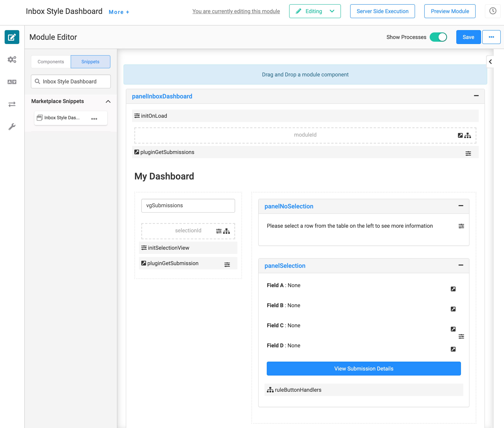504x428 pixels.
Task: Click the vgSubmissions field
Action: pyautogui.click(x=188, y=206)
